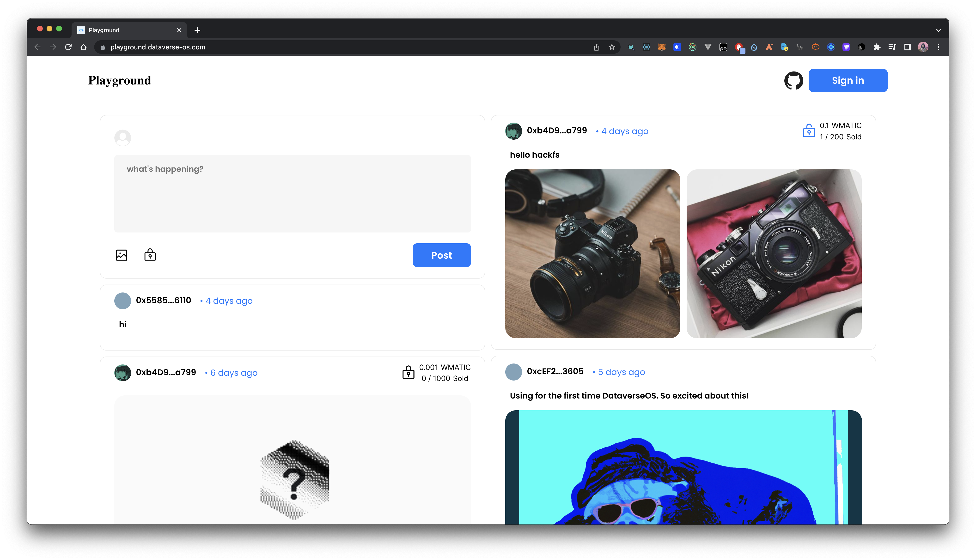Click the image upload icon
Screen dimensions: 976x560
click(122, 255)
